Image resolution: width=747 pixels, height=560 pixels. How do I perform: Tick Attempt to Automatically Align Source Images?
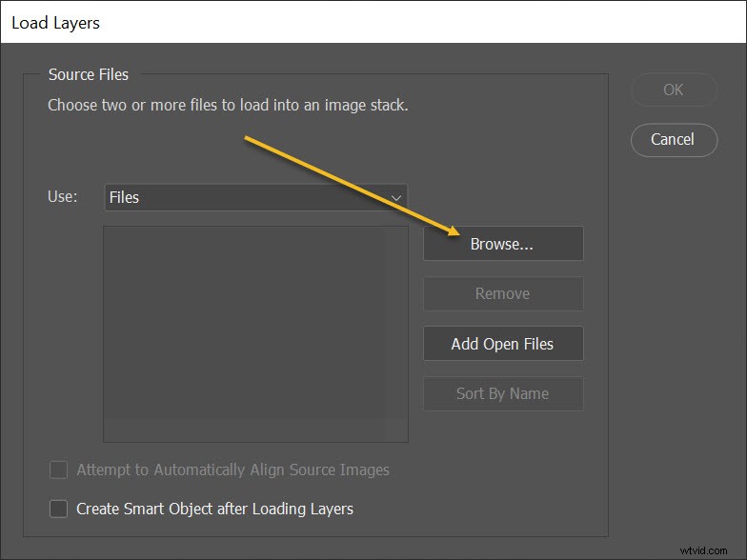pos(59,470)
